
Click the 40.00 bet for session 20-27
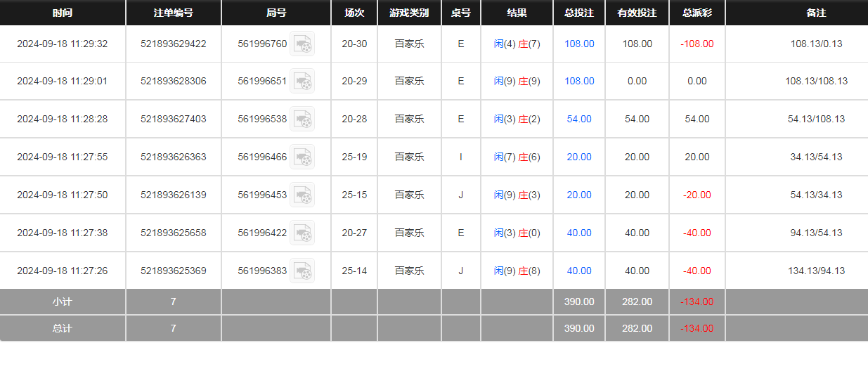579,233
